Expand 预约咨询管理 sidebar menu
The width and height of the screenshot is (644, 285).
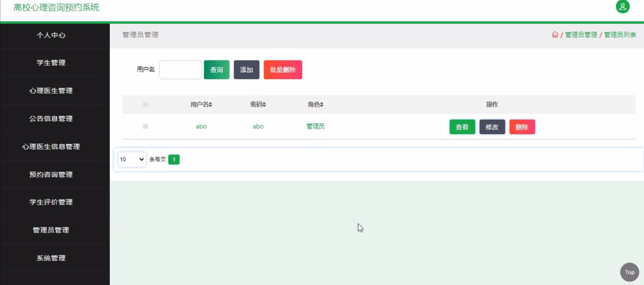click(54, 174)
